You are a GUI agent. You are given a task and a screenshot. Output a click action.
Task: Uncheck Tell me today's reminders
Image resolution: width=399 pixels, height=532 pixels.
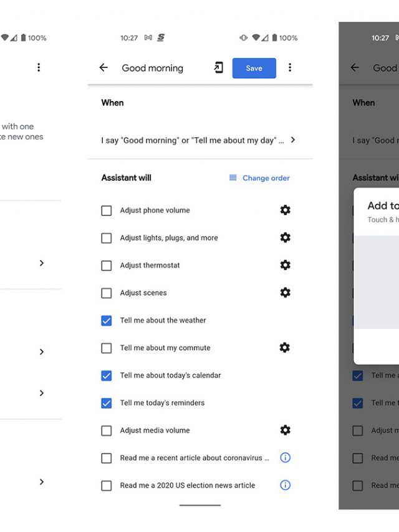tap(107, 403)
